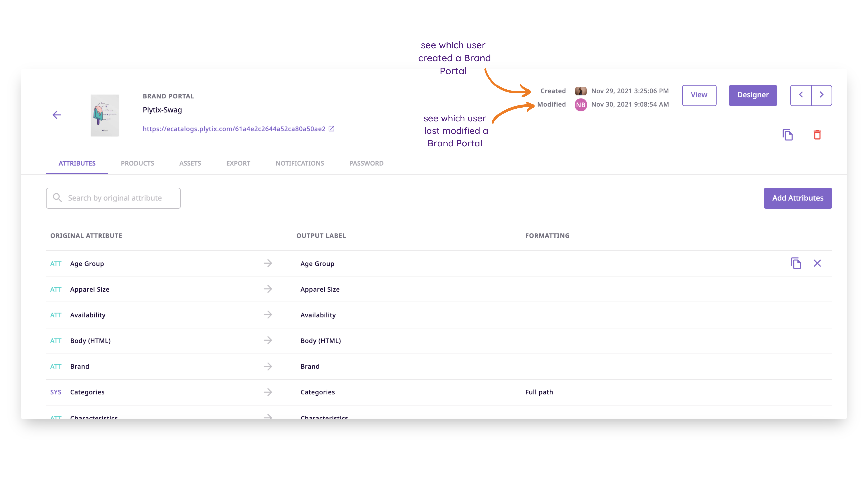Image resolution: width=868 pixels, height=488 pixels.
Task: Select the Brand original attribute
Action: click(x=80, y=366)
